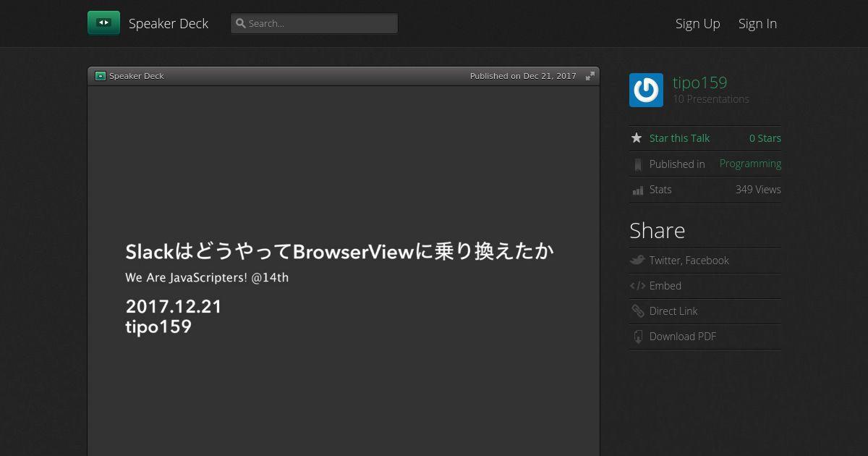Click the 10 Presentations text

pyautogui.click(x=711, y=99)
